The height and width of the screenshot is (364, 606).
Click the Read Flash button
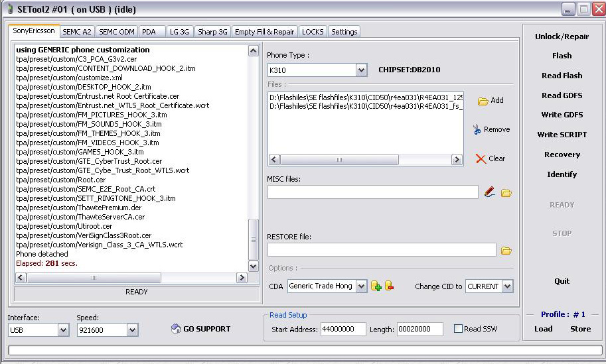pos(562,76)
